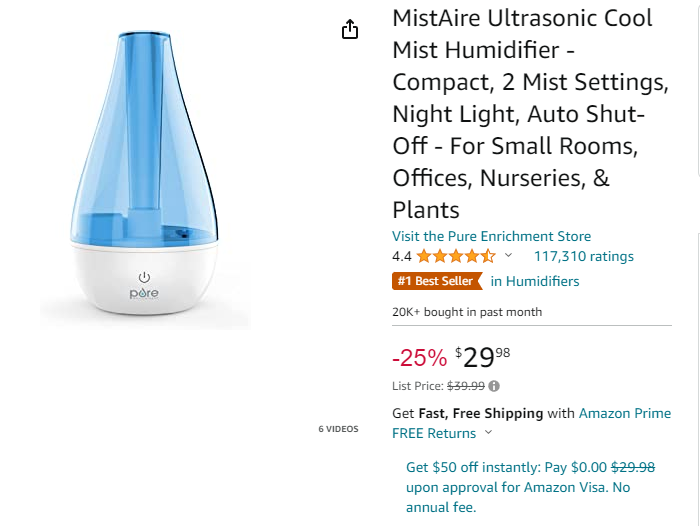Click the info icon beside List Price
This screenshot has height=526, width=700.
pyautogui.click(x=494, y=386)
